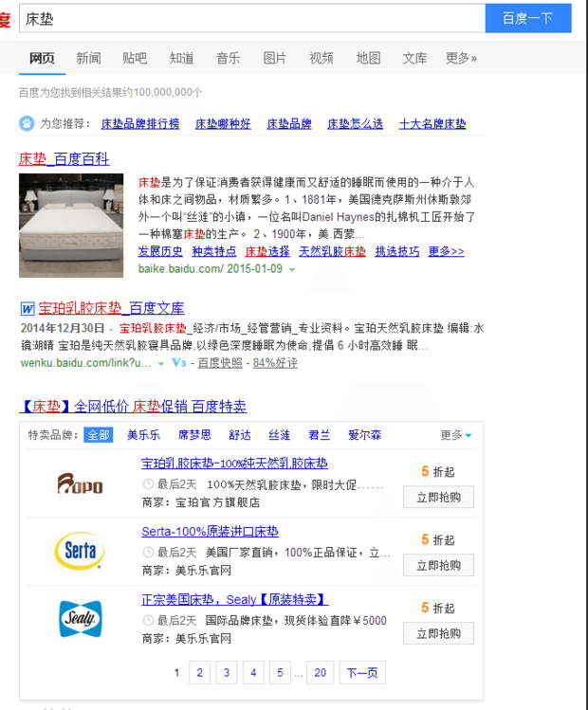Open suggestion 十大名牌床垫
Viewport: 588px width, 710px height.
(432, 123)
